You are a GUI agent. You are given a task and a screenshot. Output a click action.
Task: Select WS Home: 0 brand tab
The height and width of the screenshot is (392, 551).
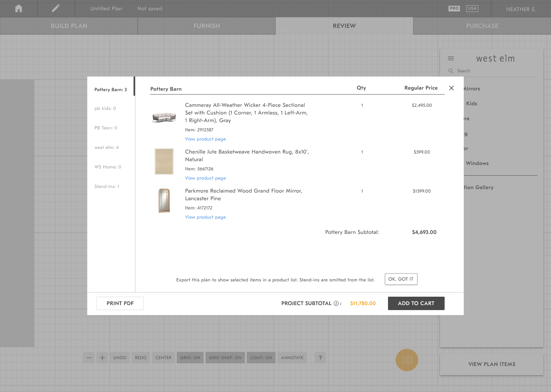[108, 167]
